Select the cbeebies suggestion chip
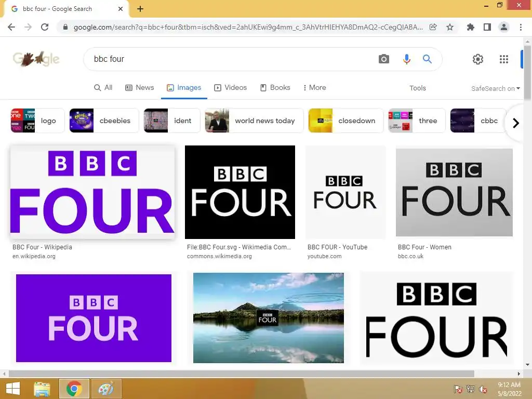Screen dimensions: 532x399 pyautogui.click(x=104, y=121)
